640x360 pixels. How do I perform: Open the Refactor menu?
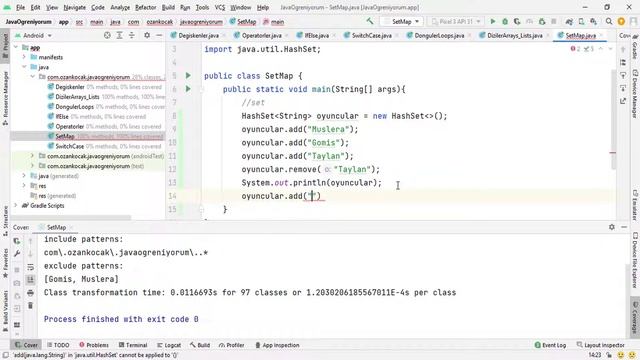point(146,7)
